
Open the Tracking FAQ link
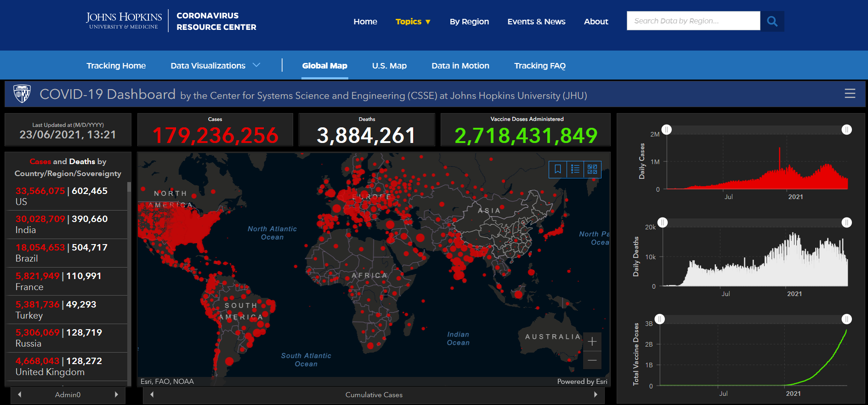pos(540,66)
